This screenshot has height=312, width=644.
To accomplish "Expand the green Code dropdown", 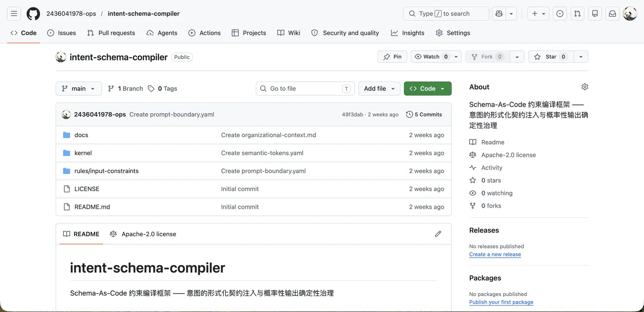I will point(428,88).
